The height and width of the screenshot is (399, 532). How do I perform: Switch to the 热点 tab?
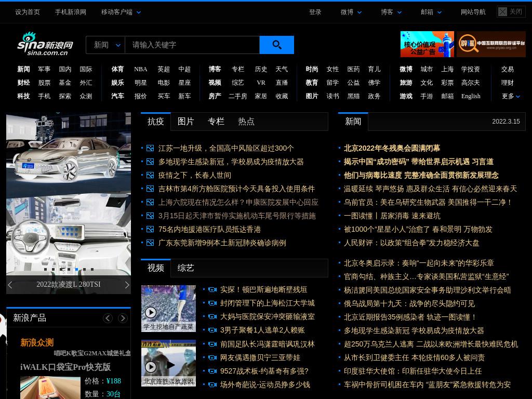246,122
